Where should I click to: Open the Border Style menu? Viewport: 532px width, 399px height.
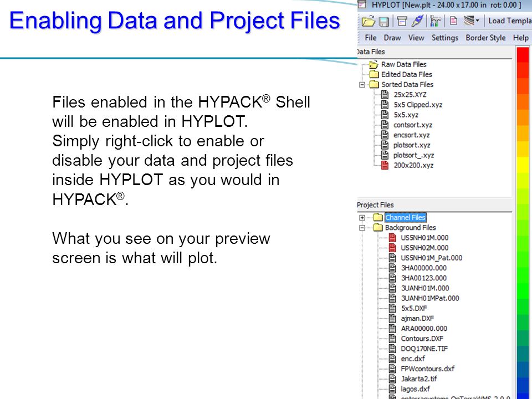coord(485,38)
